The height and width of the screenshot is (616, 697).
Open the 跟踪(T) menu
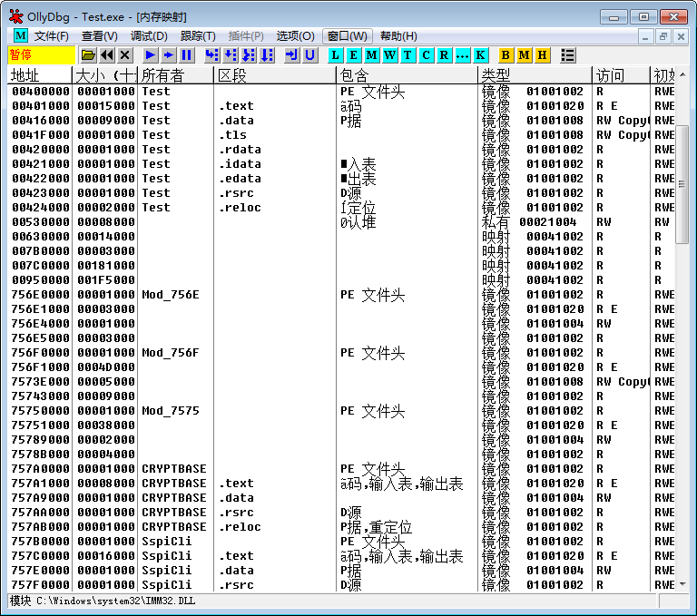tap(198, 36)
